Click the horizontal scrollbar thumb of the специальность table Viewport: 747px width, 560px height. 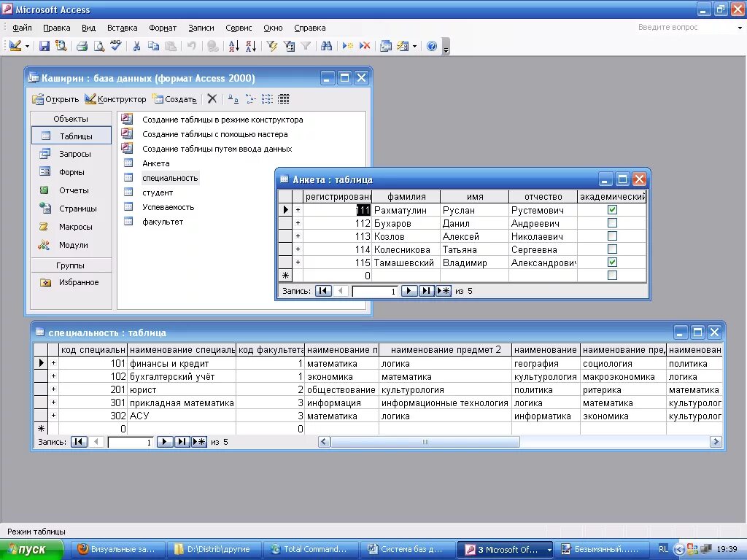pos(425,442)
